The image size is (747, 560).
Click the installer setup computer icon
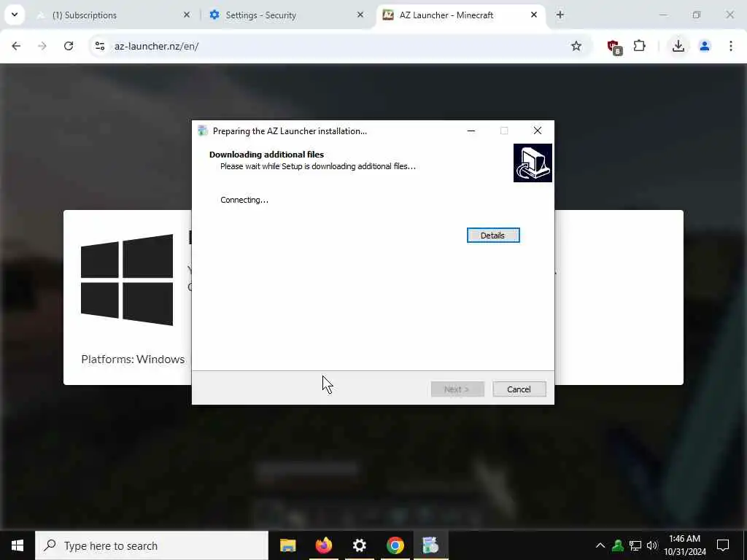pos(533,163)
